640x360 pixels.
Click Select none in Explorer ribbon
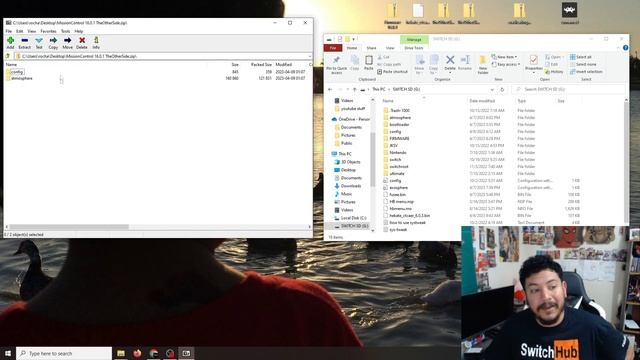[583, 64]
